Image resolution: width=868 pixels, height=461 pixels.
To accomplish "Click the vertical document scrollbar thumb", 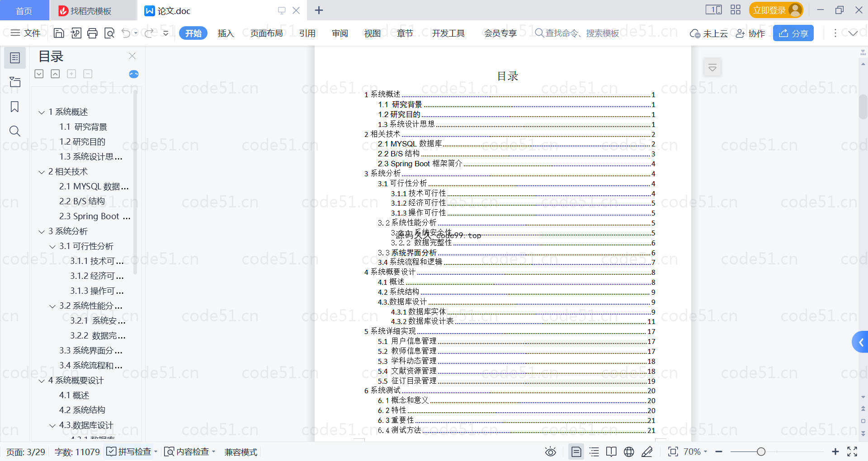I will pos(863,107).
